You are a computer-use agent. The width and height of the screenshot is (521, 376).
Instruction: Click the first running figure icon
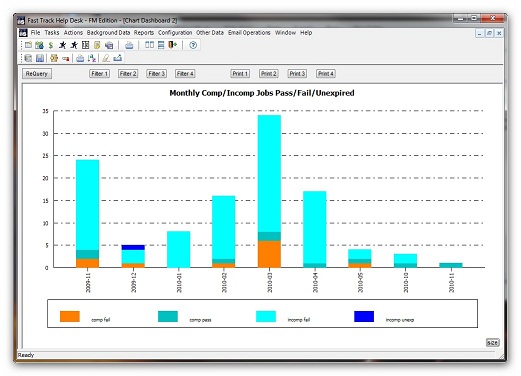(62, 45)
